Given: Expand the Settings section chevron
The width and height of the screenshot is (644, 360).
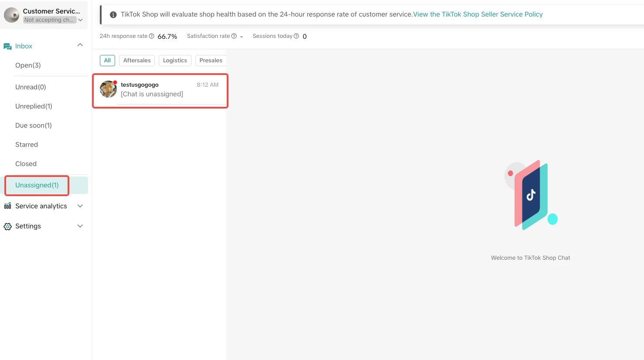Looking at the screenshot, I should coord(80,226).
